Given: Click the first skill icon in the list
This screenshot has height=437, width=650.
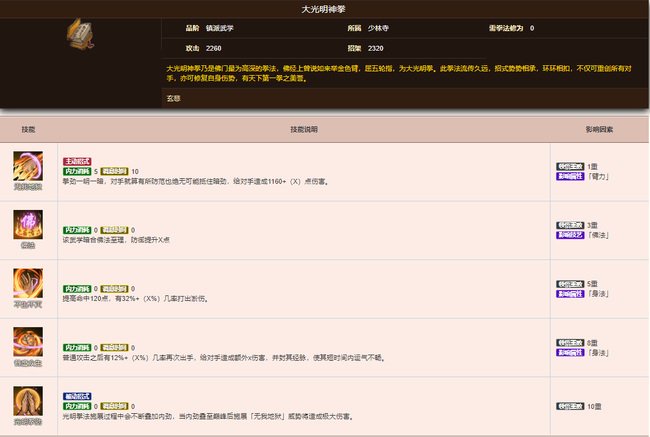Looking at the screenshot, I should pyautogui.click(x=27, y=168).
